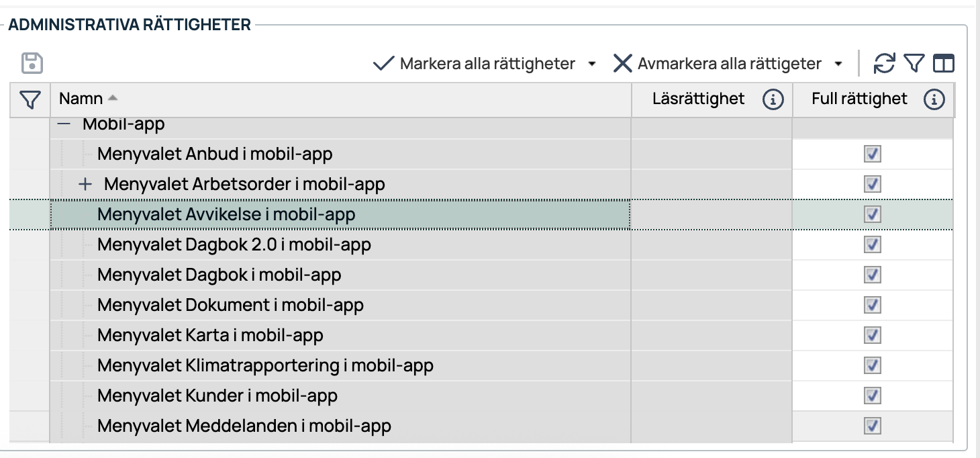Image resolution: width=980 pixels, height=458 pixels.
Task: Click the info icon beside Läsrättighet
Action: pyautogui.click(x=774, y=99)
